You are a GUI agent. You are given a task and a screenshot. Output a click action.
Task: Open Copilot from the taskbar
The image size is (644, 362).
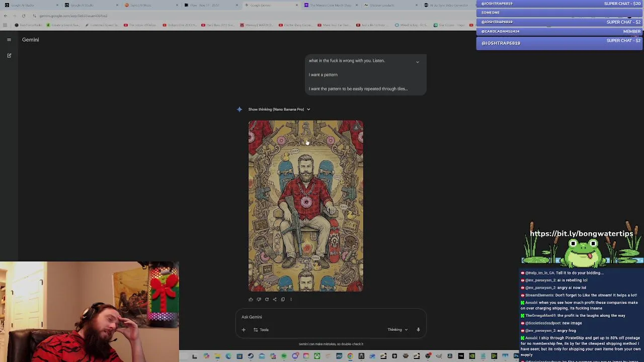coord(206,356)
